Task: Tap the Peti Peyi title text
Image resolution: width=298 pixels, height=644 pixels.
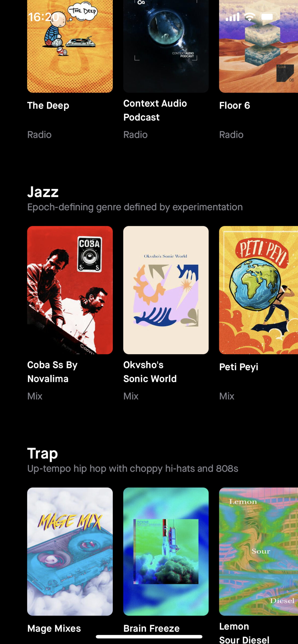Action: (239, 367)
